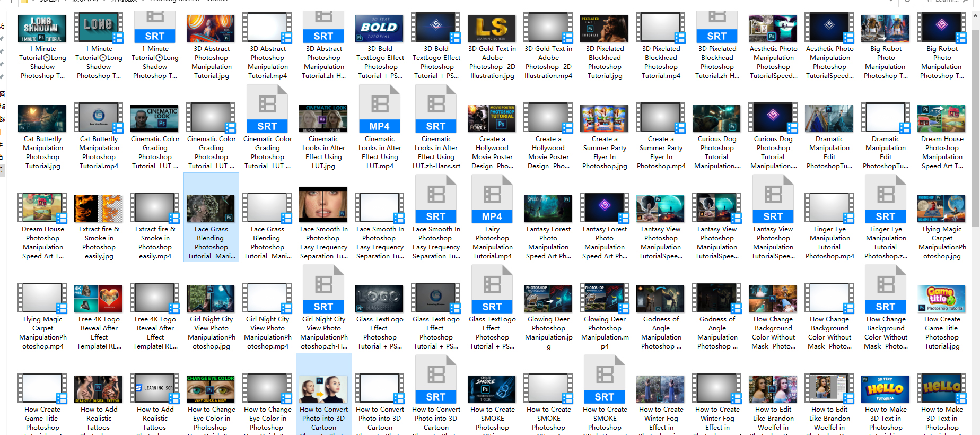Screen dimensions: 980x435
Task: Select Create a Hollywood Movie Poster video file
Action: pos(548,118)
